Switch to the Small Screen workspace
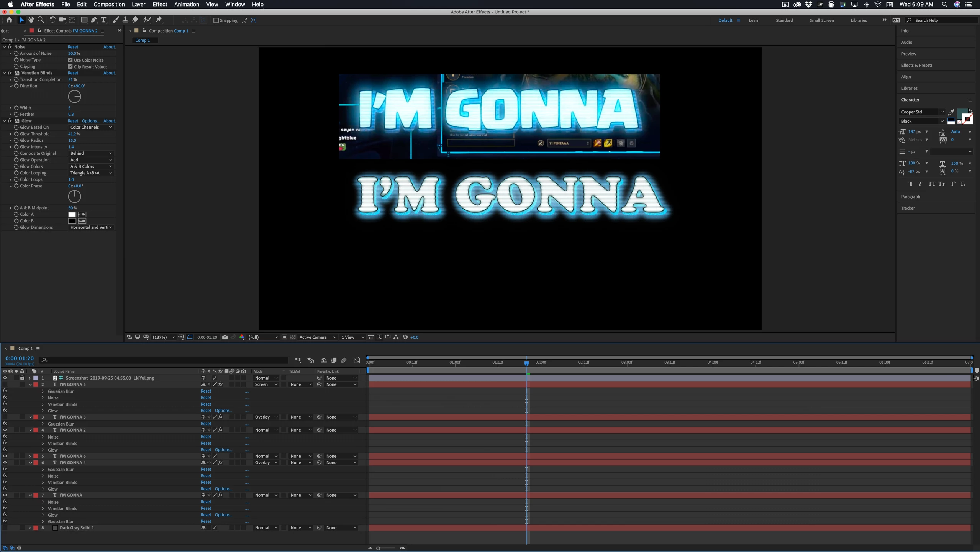The height and width of the screenshot is (552, 980). [x=821, y=20]
